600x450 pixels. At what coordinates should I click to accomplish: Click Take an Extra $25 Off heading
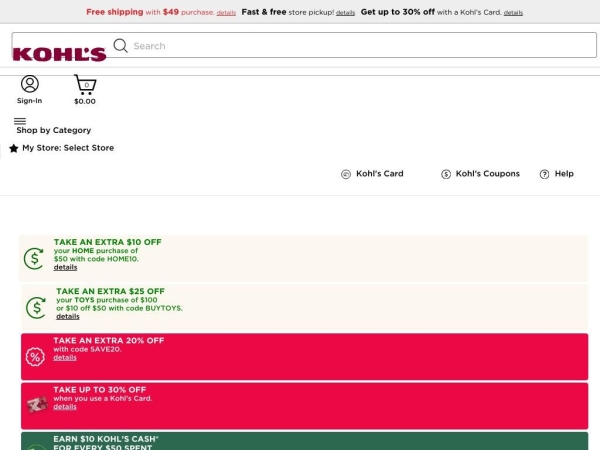(x=110, y=291)
